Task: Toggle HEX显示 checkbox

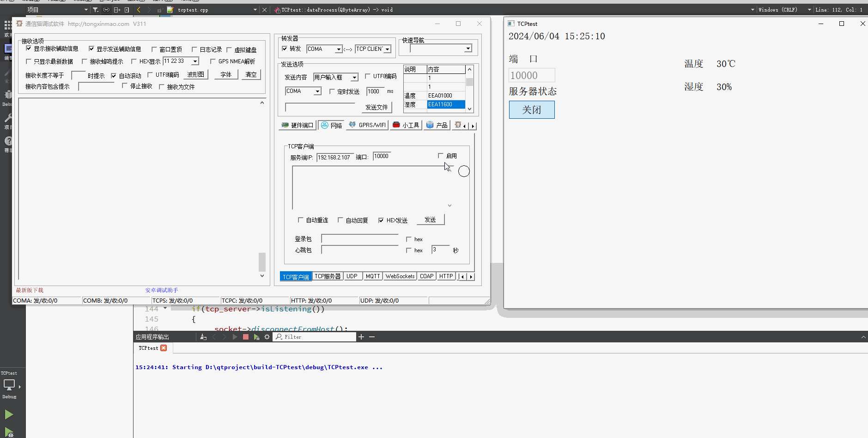Action: tap(134, 61)
